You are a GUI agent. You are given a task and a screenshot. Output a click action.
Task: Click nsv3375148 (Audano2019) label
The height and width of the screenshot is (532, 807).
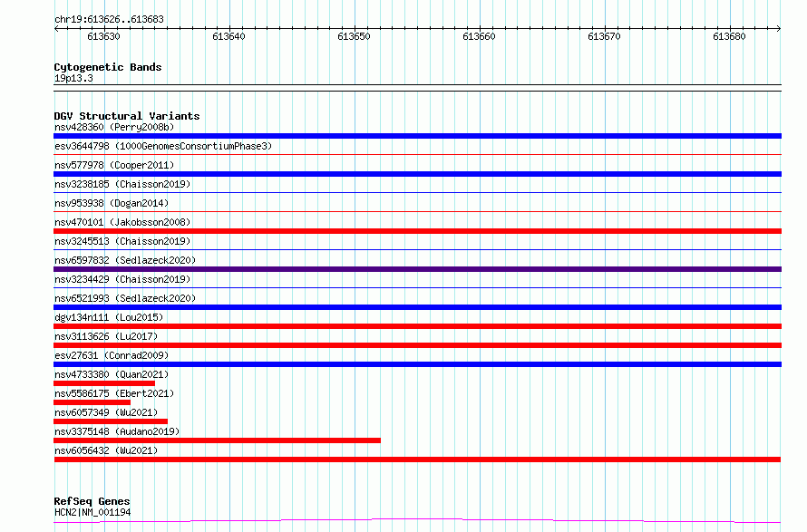coord(117,431)
